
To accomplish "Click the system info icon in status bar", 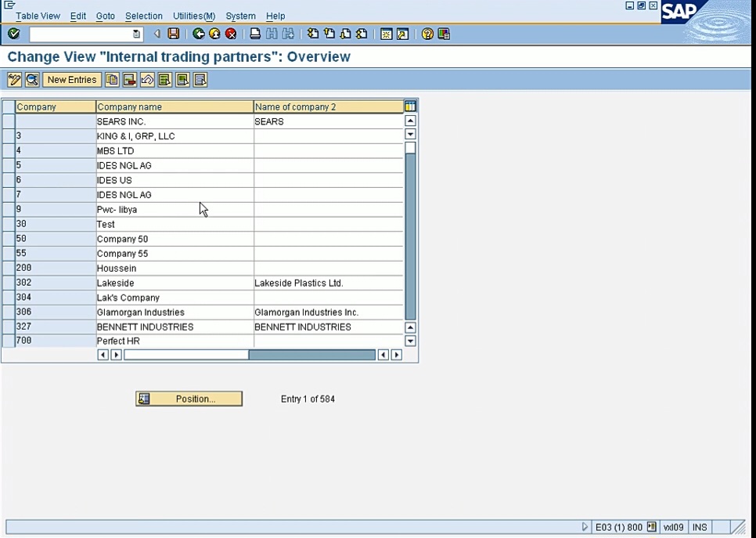I will (651, 527).
